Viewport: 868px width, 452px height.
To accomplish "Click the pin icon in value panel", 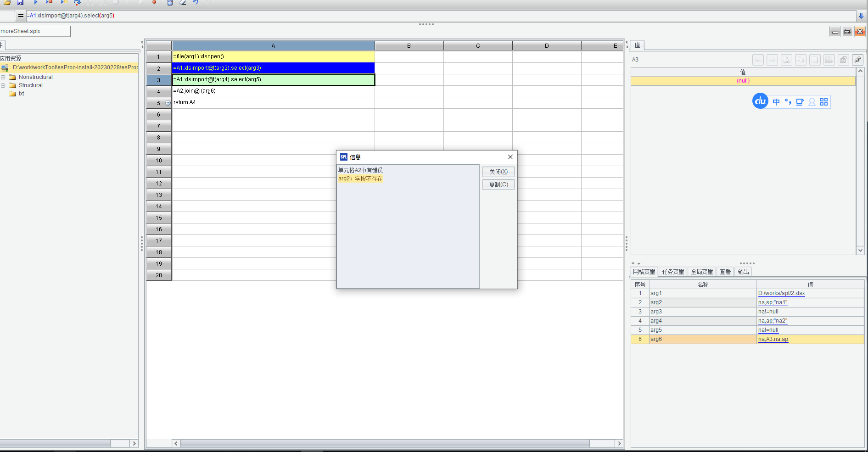I will click(x=857, y=60).
